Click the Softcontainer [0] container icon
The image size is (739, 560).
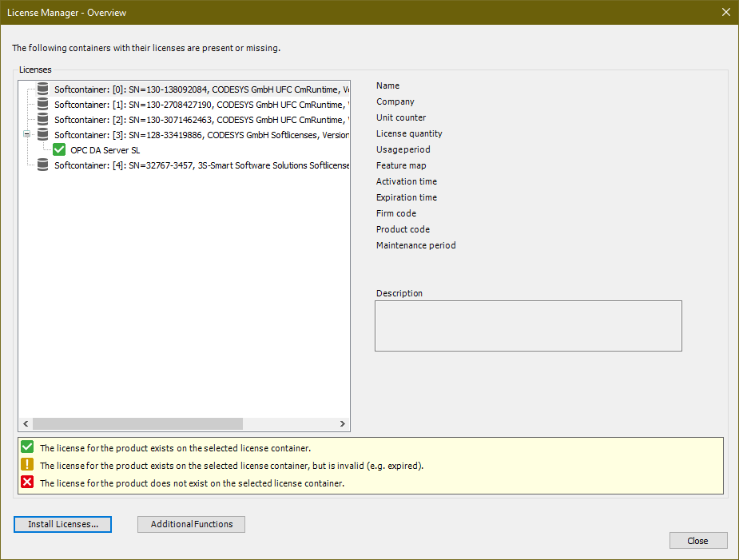click(x=42, y=89)
